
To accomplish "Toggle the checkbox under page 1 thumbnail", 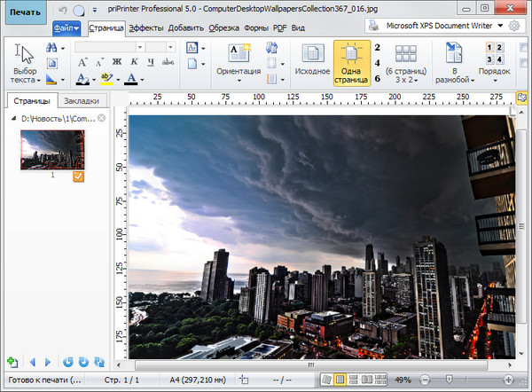I will coord(78,177).
